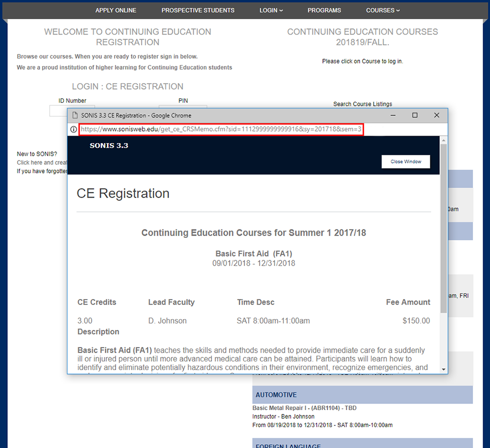The image size is (490, 448).
Task: Open Basic Metal Repair I (ABR1104) course
Action: tap(304, 408)
